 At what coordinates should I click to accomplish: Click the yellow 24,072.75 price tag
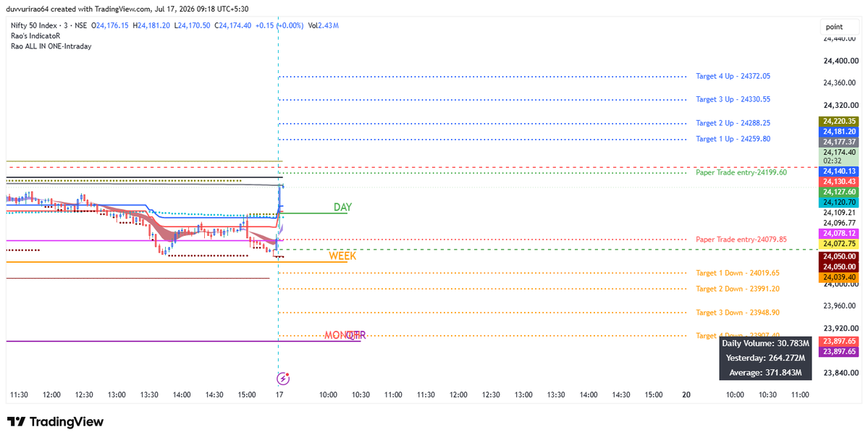[x=839, y=244]
